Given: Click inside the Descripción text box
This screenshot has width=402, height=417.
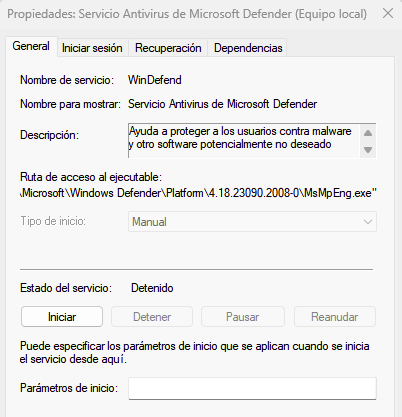Looking at the screenshot, I should tap(244, 140).
